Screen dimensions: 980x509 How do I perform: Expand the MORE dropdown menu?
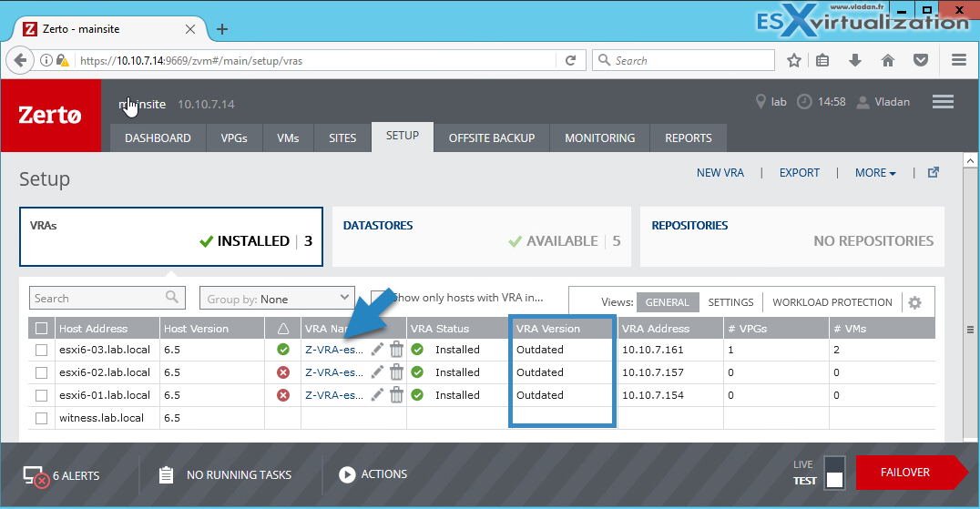tap(875, 173)
